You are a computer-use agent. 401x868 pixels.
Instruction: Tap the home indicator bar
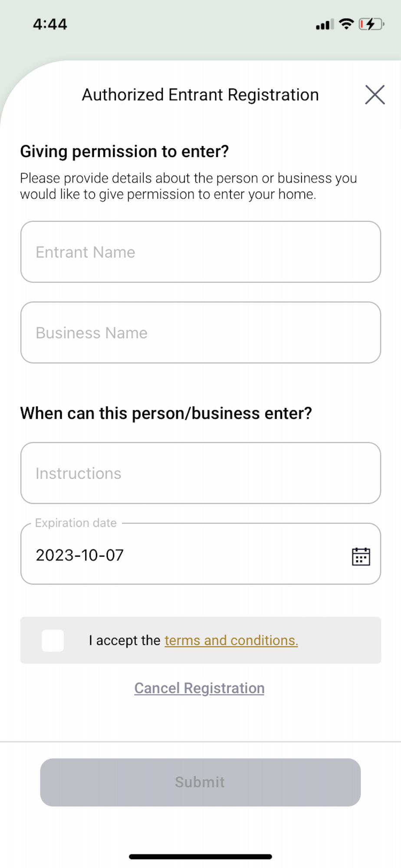[200, 857]
